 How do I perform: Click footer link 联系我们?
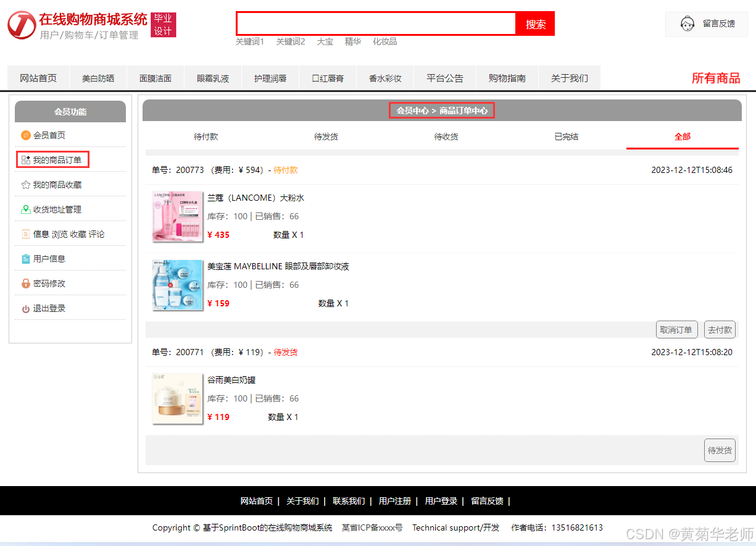[349, 501]
